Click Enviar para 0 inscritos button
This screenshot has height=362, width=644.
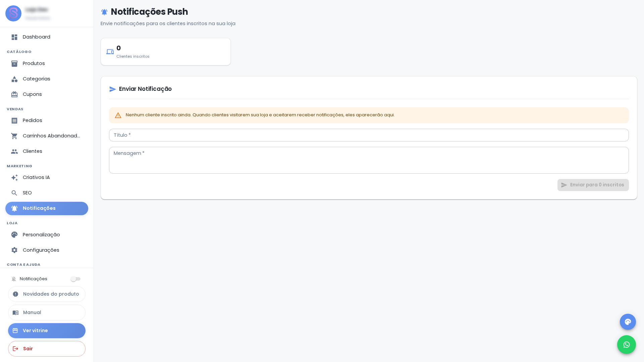tap(593, 185)
